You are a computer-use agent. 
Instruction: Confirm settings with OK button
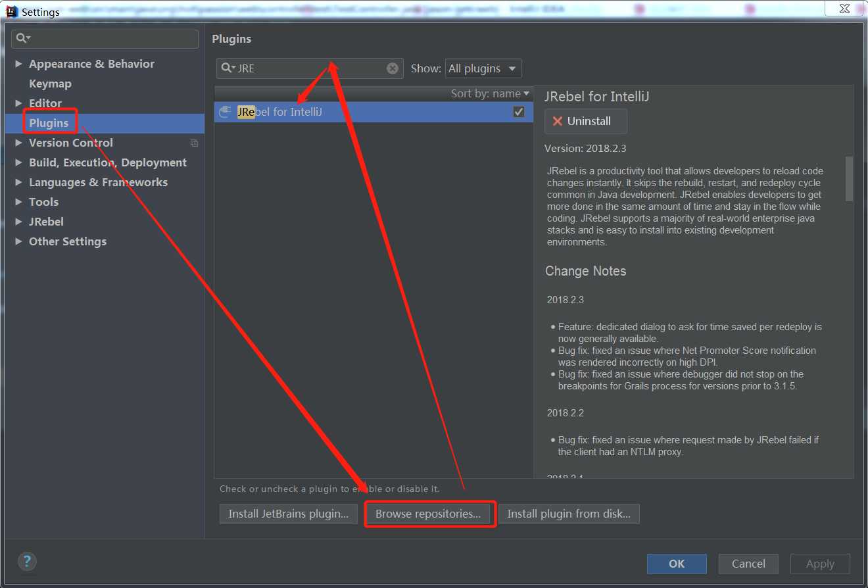(677, 564)
